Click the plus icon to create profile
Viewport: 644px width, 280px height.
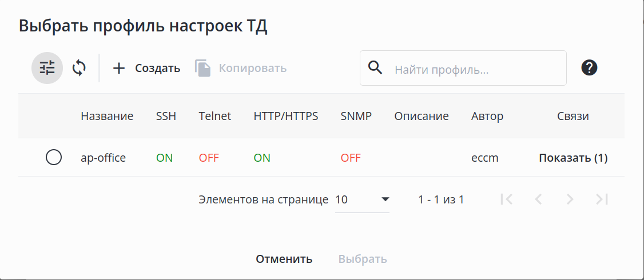(x=119, y=68)
